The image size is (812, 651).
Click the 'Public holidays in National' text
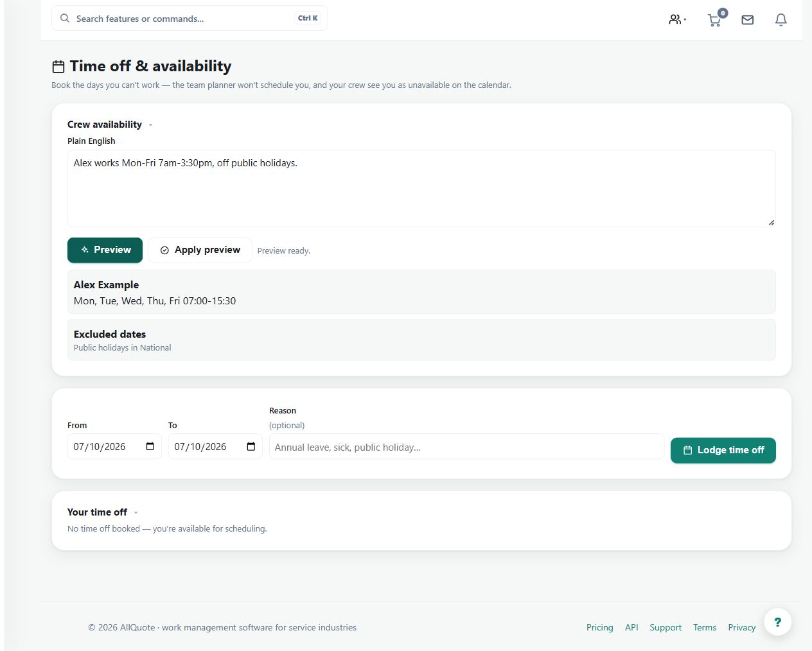(x=122, y=348)
